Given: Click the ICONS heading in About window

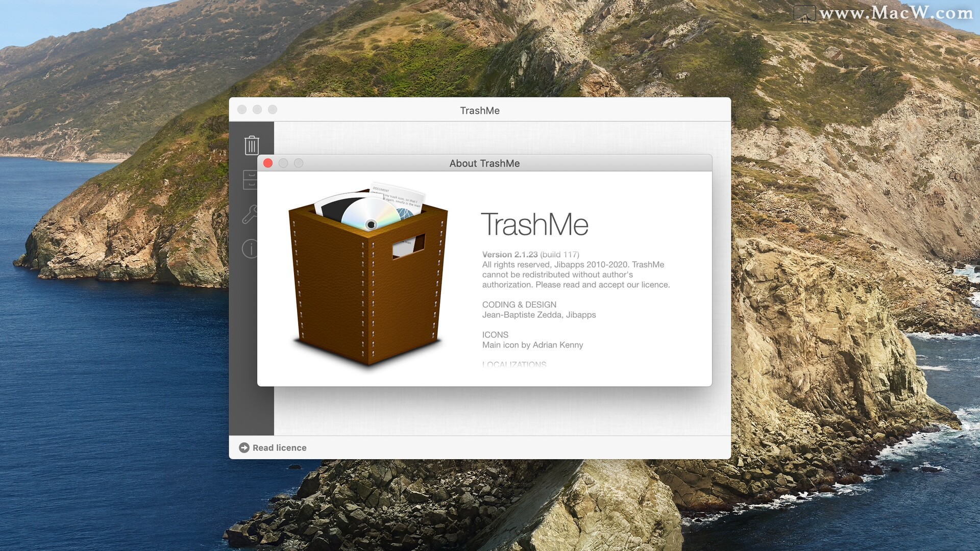Looking at the screenshot, I should pyautogui.click(x=495, y=335).
